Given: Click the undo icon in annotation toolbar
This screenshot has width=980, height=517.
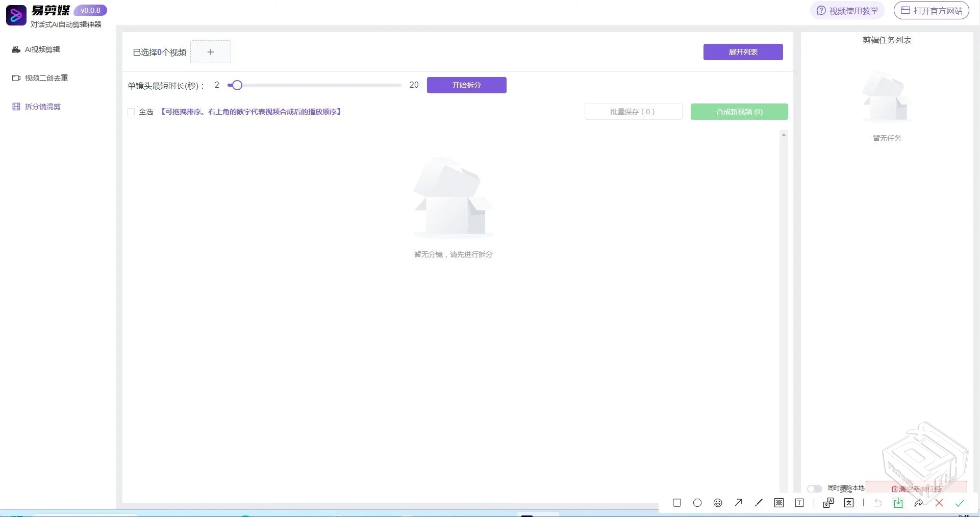Looking at the screenshot, I should (877, 503).
